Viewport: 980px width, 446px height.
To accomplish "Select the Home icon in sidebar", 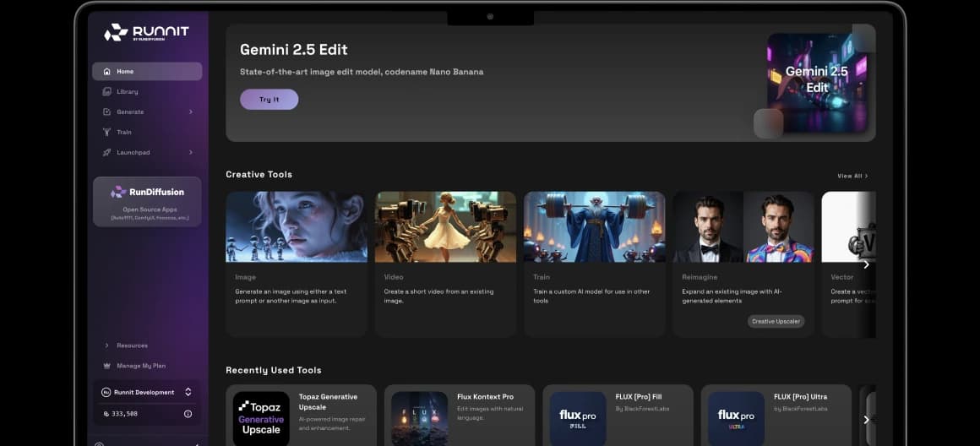I will 107,71.
